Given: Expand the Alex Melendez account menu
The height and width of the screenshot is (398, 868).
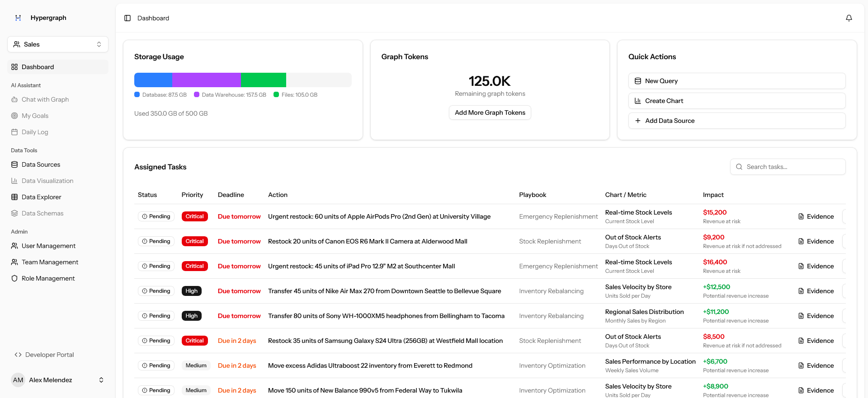Looking at the screenshot, I should click(58, 380).
